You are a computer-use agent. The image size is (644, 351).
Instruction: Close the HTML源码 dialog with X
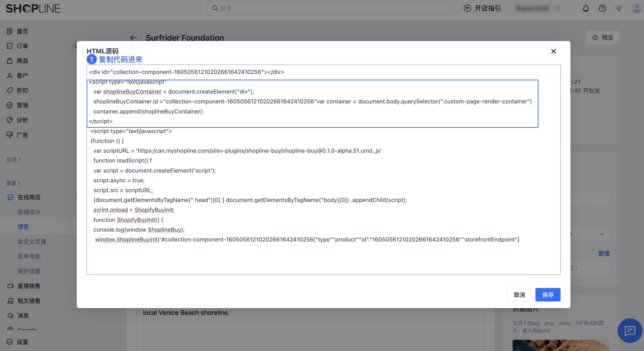[x=554, y=51]
